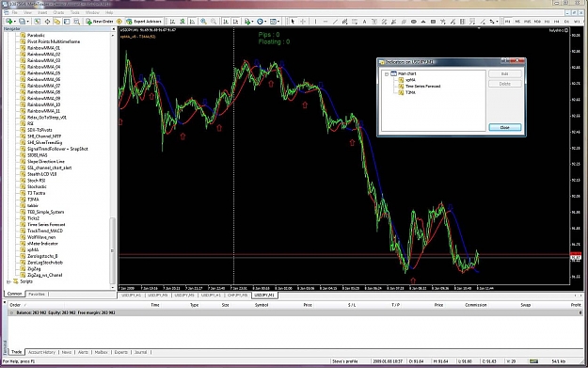The image size is (588, 368).
Task: Select Pivot Points Multitimeframe in Navigator
Action: pyautogui.click(x=54, y=41)
